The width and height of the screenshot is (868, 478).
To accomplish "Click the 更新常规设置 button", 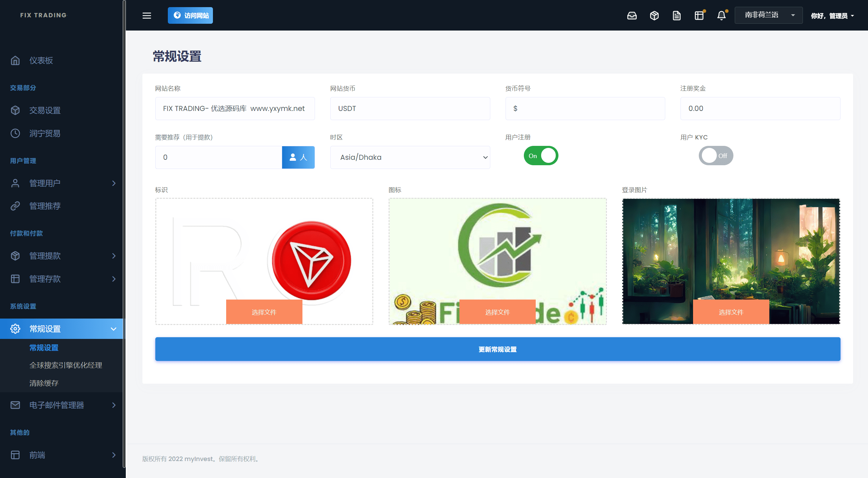I will (497, 349).
